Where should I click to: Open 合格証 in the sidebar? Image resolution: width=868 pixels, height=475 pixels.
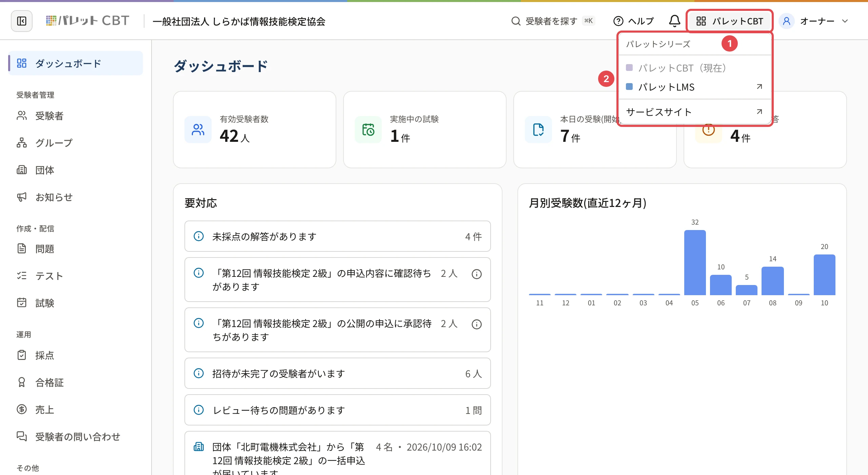(76, 382)
